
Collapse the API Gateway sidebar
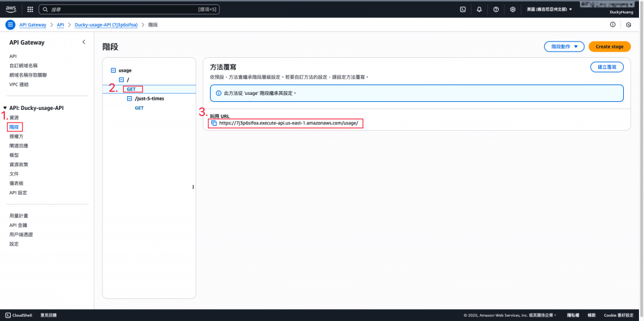[x=84, y=42]
